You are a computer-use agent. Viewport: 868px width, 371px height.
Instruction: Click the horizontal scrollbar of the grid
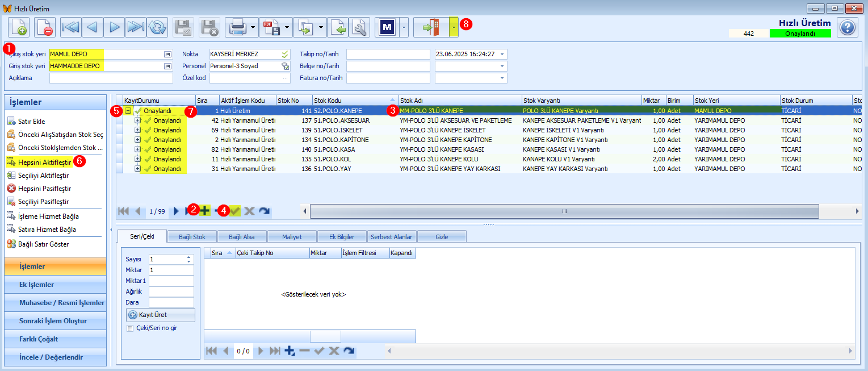pyautogui.click(x=564, y=211)
